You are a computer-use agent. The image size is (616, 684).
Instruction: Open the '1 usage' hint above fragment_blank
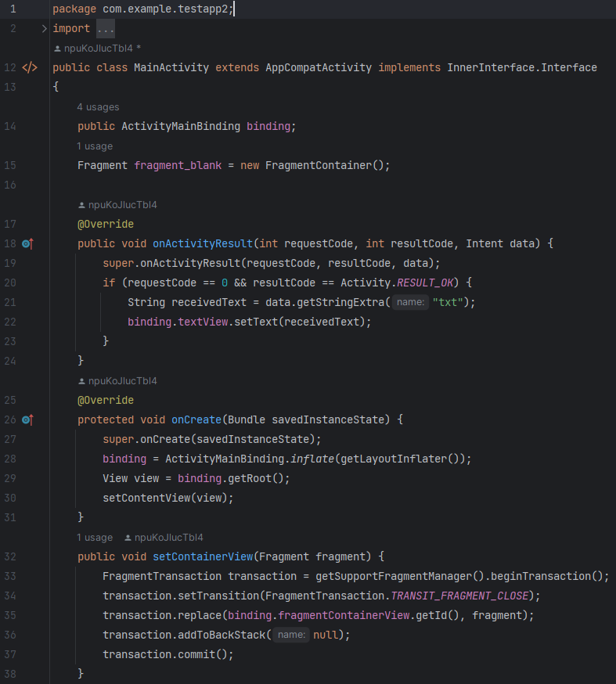pyautogui.click(x=95, y=146)
